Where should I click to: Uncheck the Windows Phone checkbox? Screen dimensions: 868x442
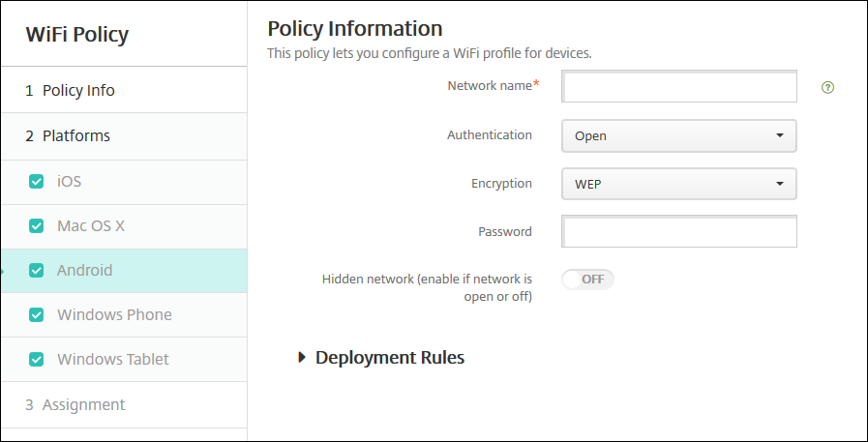[x=37, y=314]
